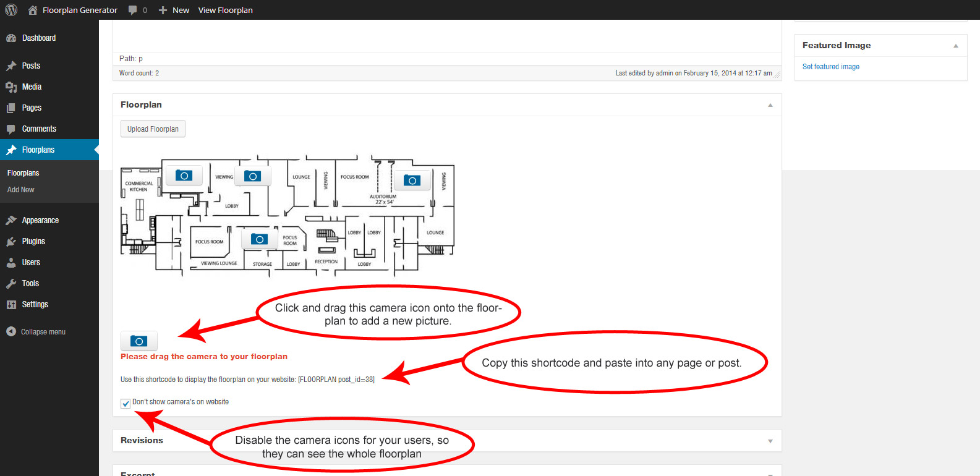Viewport: 980px width, 476px height.
Task: Click the Set featured image link
Action: (x=830, y=67)
